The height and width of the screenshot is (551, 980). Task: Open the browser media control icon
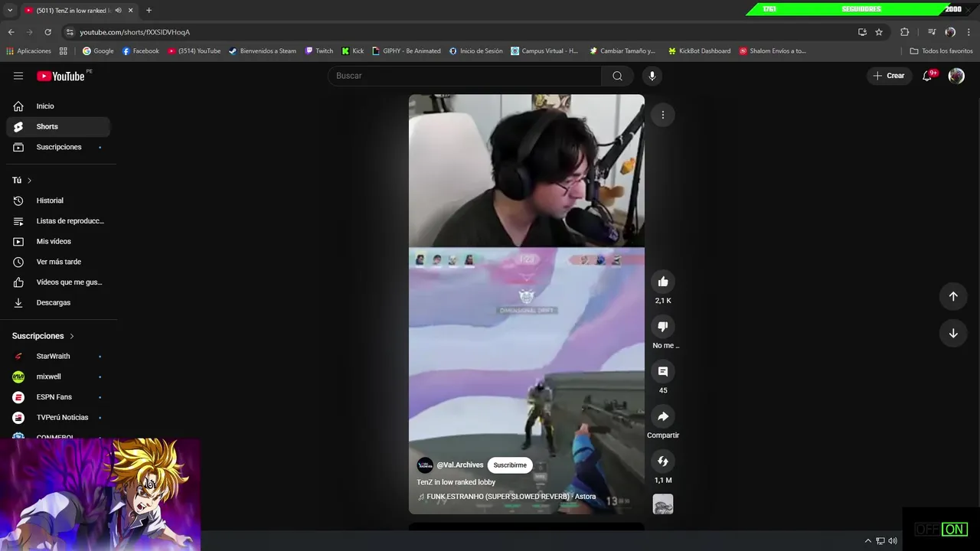tap(932, 32)
